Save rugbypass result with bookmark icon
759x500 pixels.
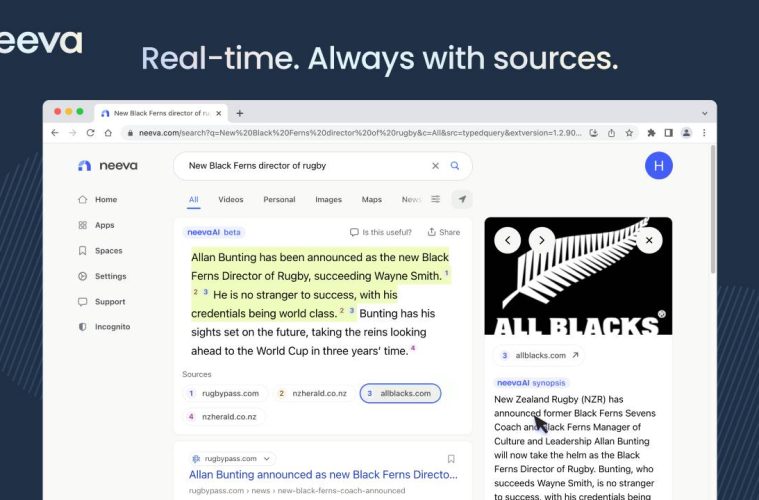(451, 459)
